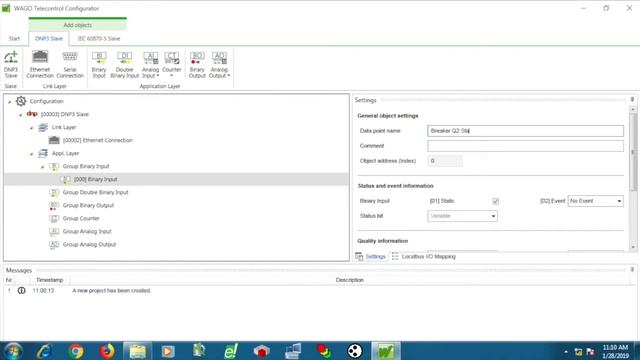Pin the Settings panel
The height and width of the screenshot is (360, 640).
[x=632, y=100]
